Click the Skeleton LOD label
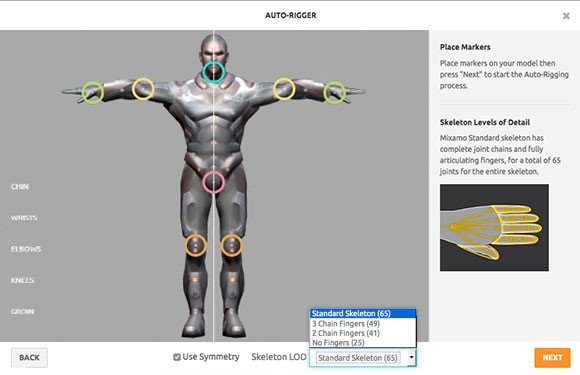Image resolution: width=580 pixels, height=375 pixels. tap(279, 357)
